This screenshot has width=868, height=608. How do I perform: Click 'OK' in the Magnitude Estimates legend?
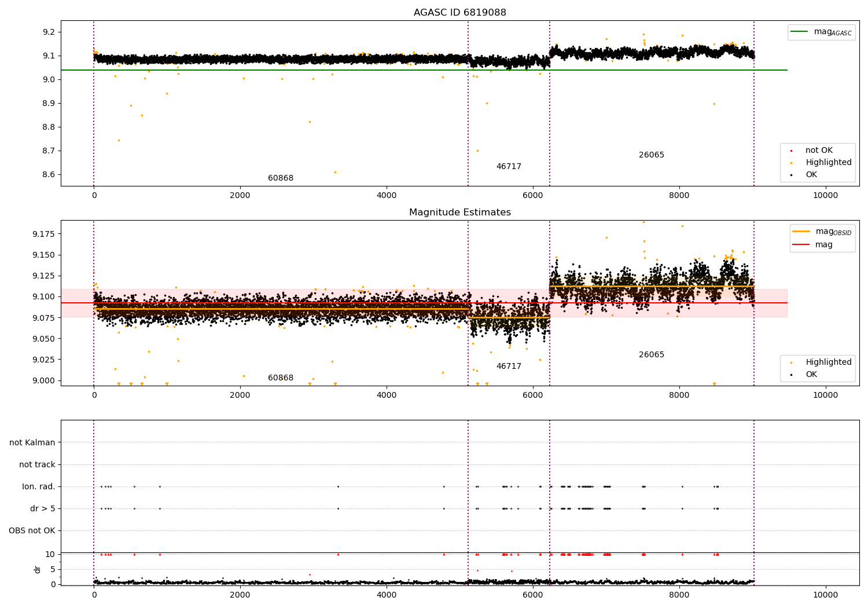pyautogui.click(x=811, y=375)
